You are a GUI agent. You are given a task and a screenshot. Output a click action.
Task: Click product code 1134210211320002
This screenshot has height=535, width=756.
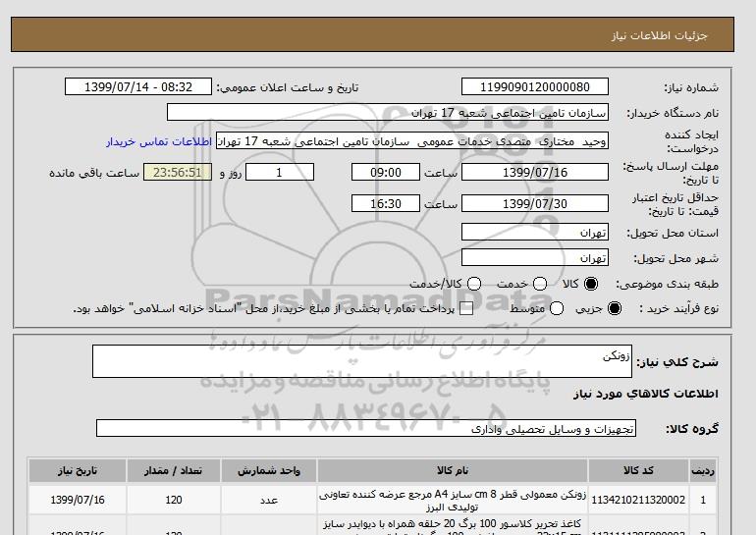(638, 500)
